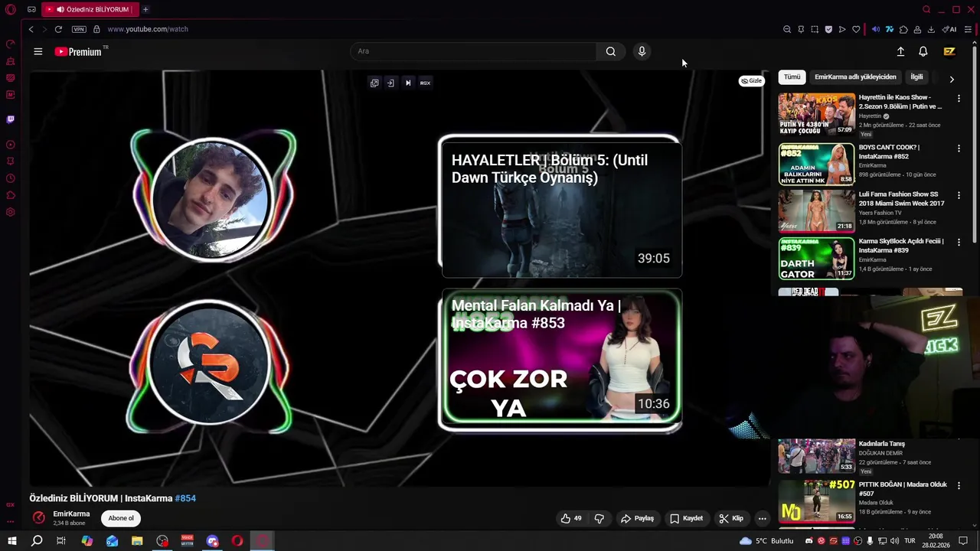Viewport: 980px width, 551px height.
Task: Open GX Cleaner in the sidebar
Action: (11, 60)
